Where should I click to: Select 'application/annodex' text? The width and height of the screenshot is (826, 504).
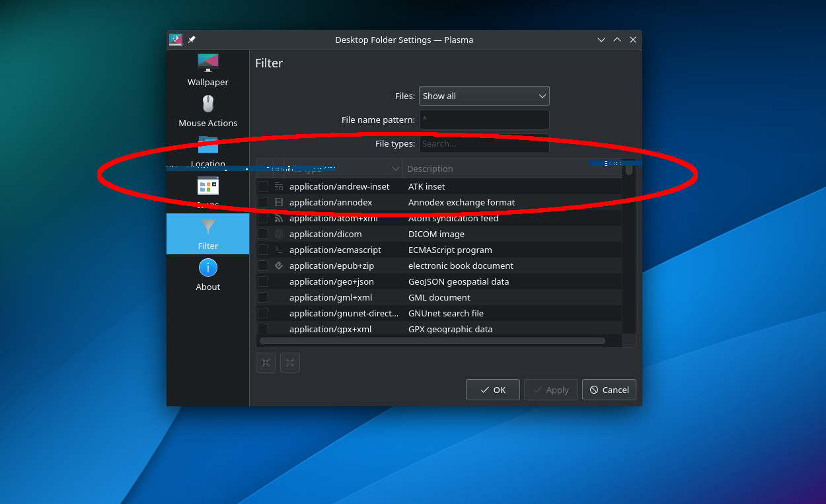(330, 202)
